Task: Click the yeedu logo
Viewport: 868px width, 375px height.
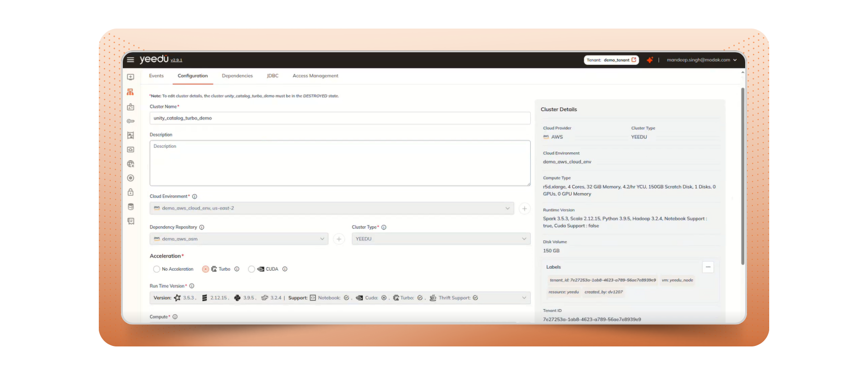Action: coord(154,59)
